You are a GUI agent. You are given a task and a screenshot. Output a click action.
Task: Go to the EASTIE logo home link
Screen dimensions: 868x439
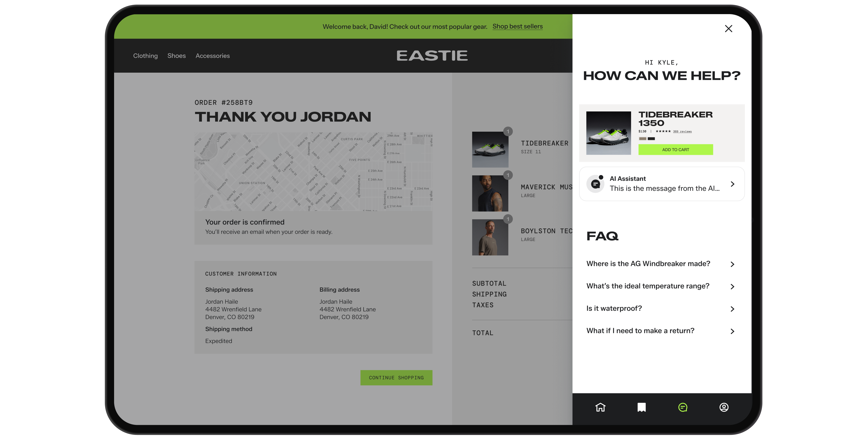[432, 55]
